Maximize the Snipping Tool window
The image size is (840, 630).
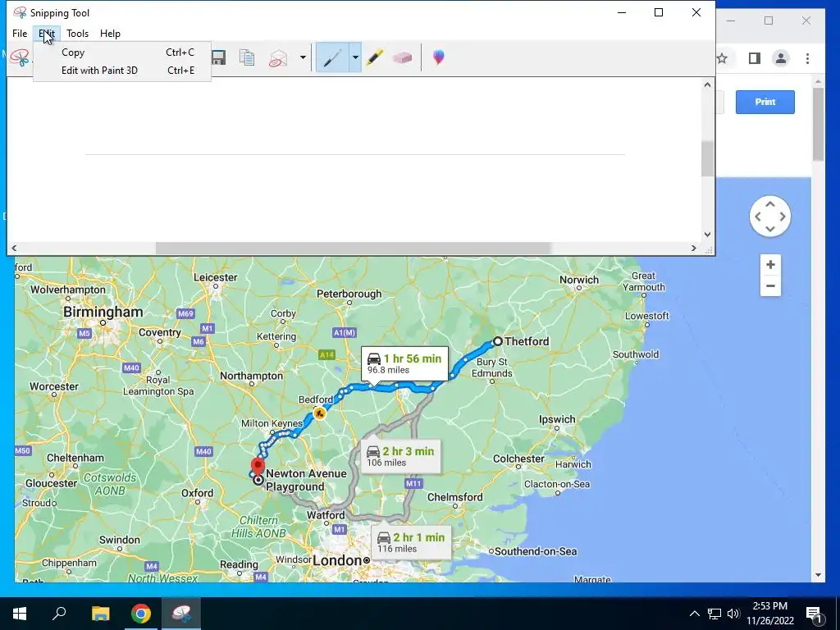point(659,12)
